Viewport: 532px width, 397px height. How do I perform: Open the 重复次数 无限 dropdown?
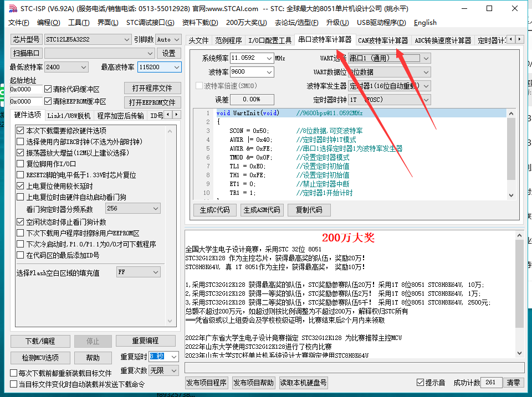[163, 370]
